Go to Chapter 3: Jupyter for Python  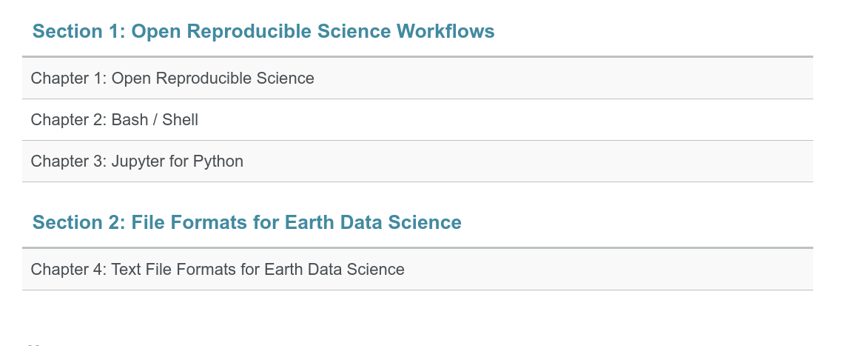click(138, 162)
